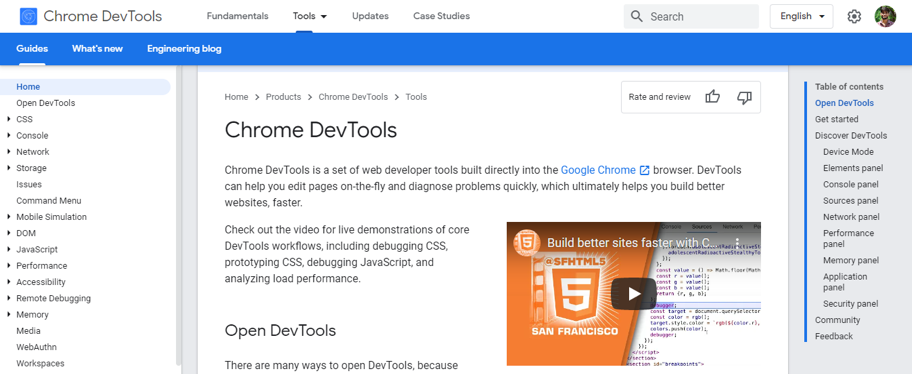Click the Home breadcrumb link

(236, 97)
